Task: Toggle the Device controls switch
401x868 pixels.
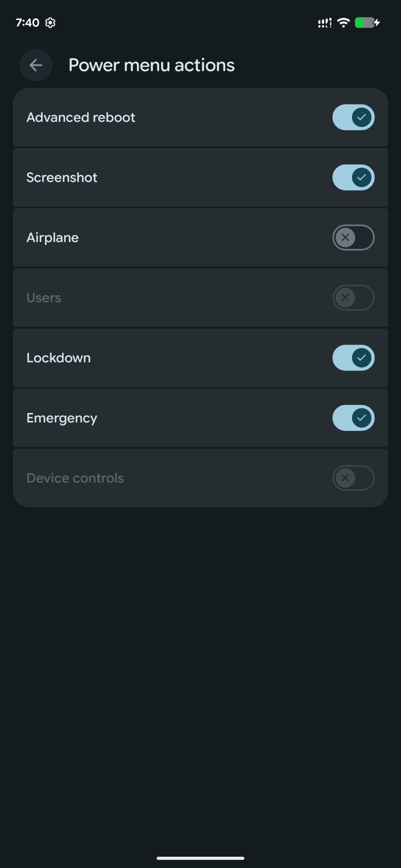Action: coord(353,478)
